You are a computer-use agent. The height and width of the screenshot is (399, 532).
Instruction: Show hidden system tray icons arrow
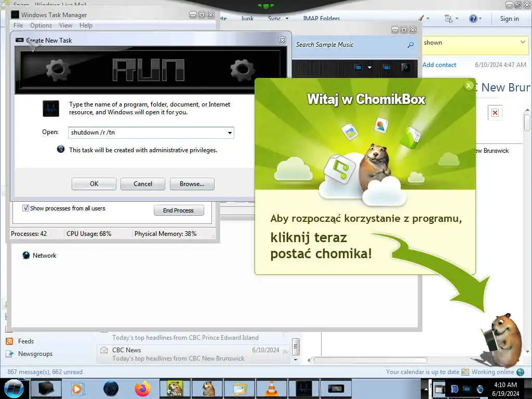pyautogui.click(x=426, y=389)
